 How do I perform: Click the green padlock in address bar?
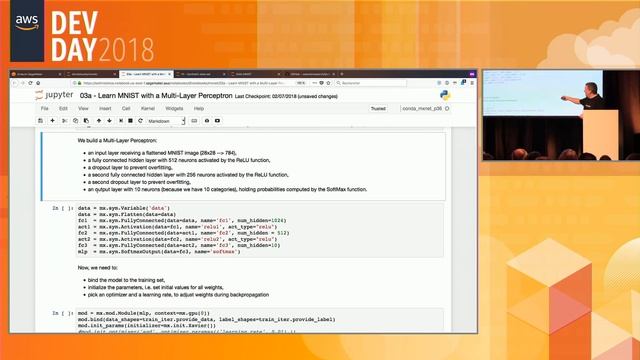click(x=80, y=83)
